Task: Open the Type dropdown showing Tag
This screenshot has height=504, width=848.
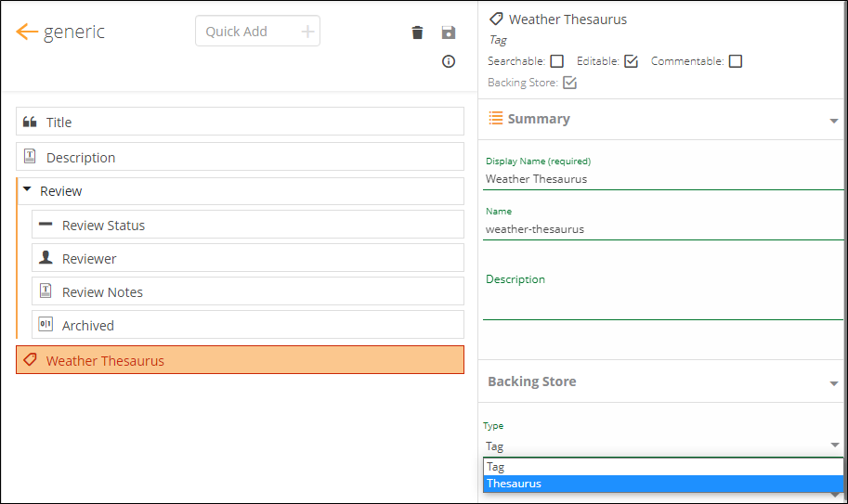Action: [661, 446]
